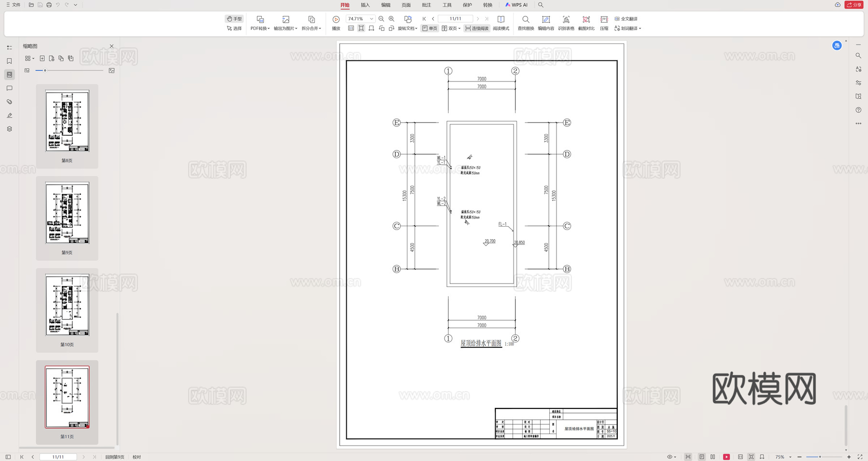Click the edit content icon
This screenshot has height=461, width=868.
tap(546, 19)
